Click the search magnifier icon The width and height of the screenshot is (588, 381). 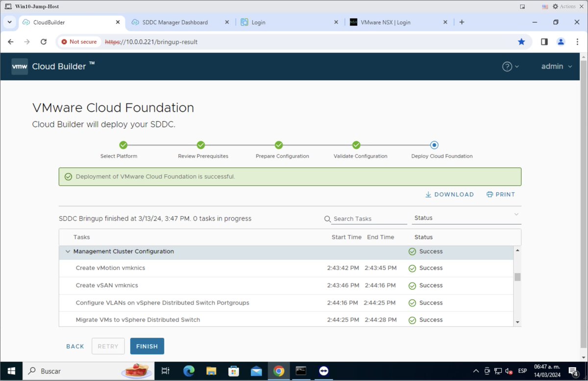327,219
